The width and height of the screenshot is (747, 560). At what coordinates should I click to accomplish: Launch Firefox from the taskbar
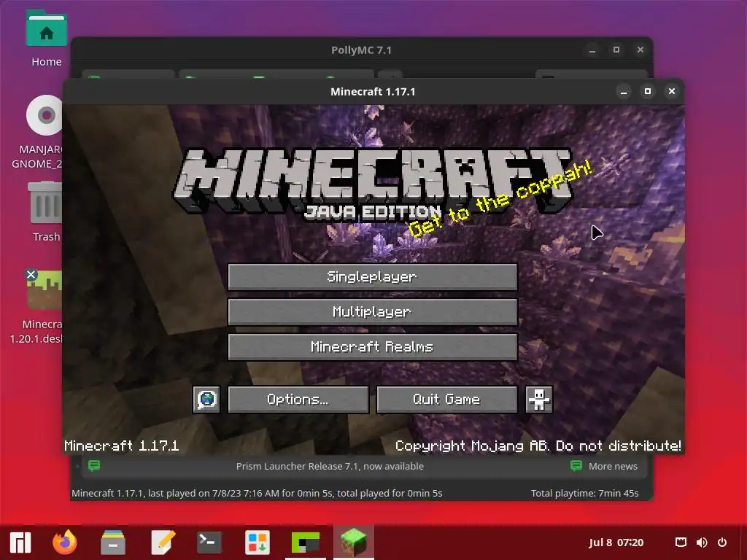(x=64, y=542)
